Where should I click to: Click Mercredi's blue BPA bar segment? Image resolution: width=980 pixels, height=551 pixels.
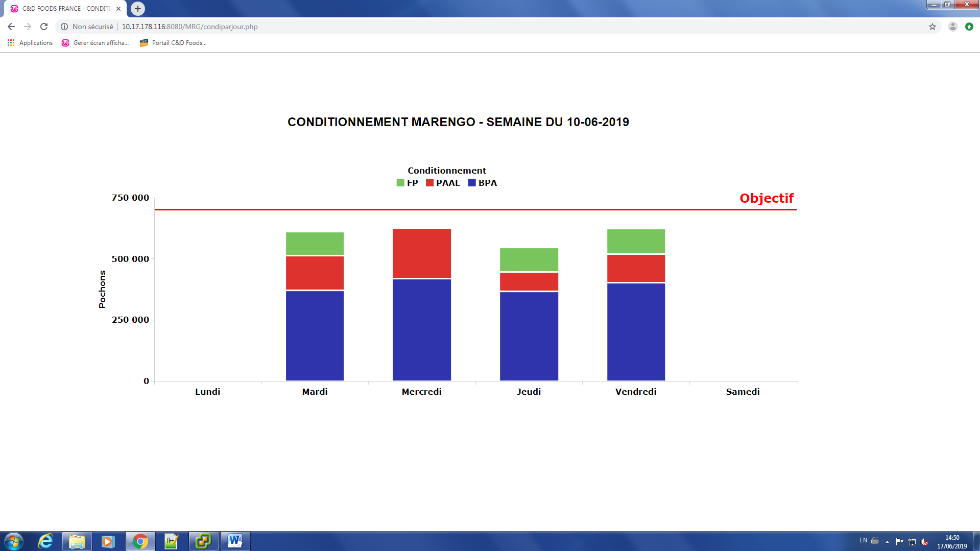click(x=421, y=329)
